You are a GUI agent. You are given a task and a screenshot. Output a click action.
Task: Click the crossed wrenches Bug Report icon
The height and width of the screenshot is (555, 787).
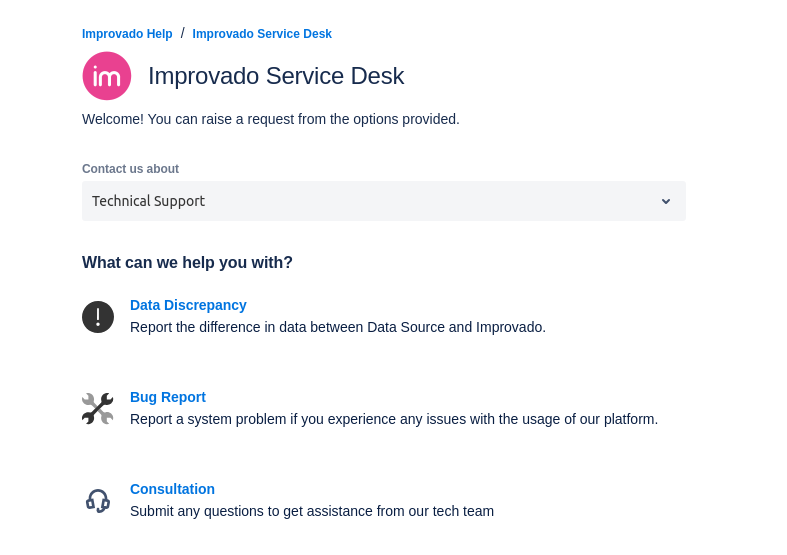coord(98,409)
